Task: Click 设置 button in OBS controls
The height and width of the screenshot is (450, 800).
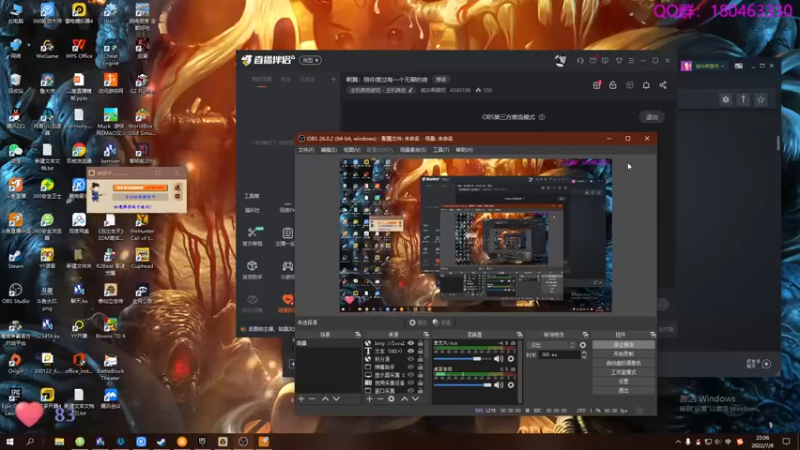Action: pos(623,381)
